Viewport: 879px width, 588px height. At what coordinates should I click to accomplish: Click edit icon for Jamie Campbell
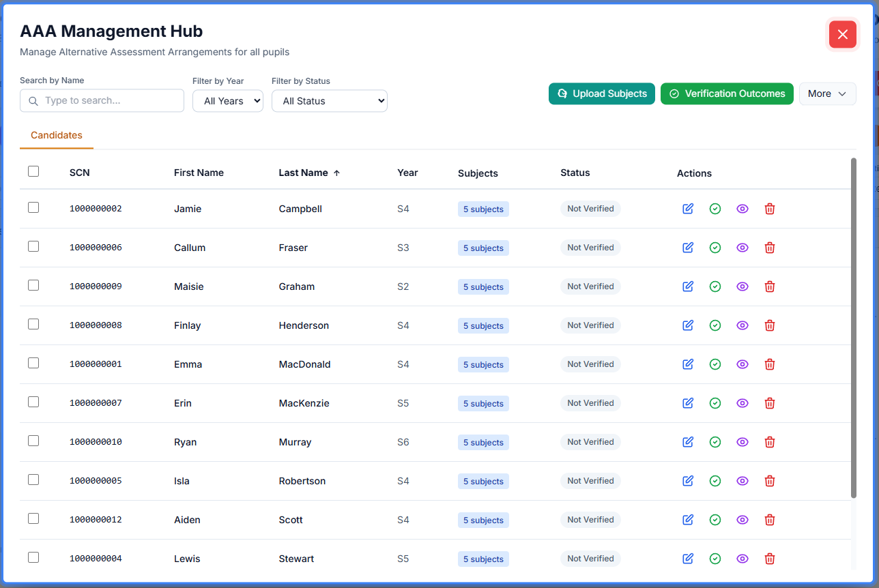coord(688,209)
